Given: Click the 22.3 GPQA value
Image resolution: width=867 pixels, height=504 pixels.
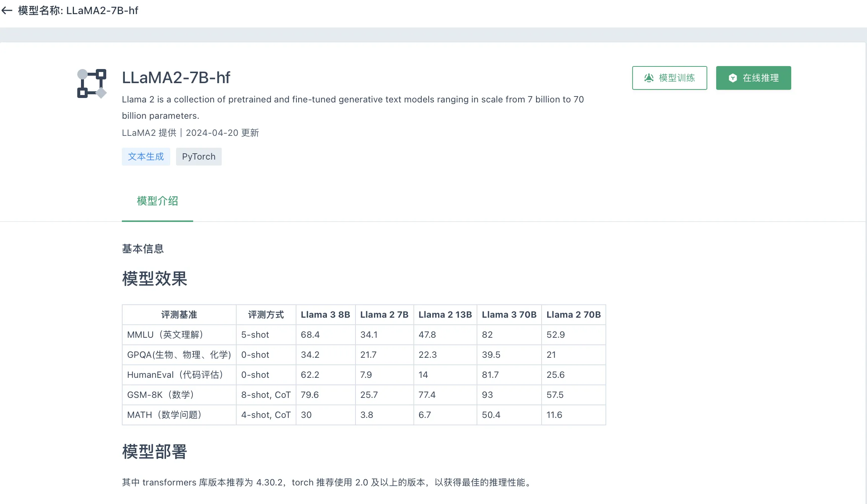Looking at the screenshot, I should [428, 355].
